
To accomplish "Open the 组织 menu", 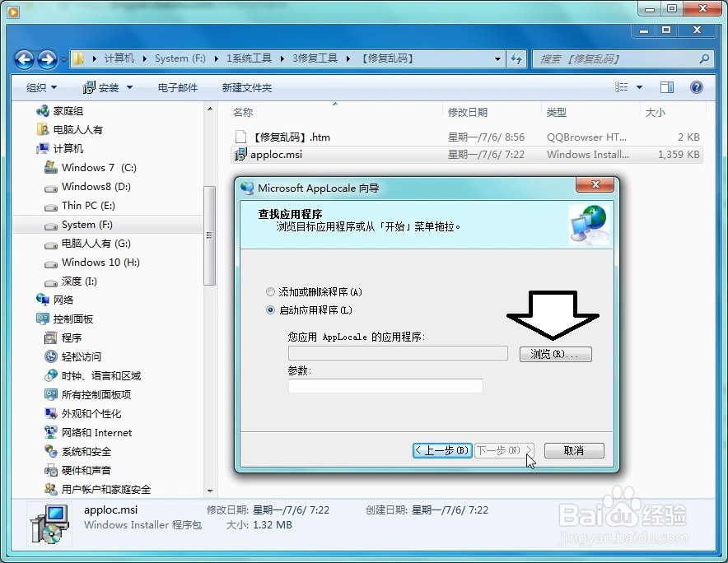I will pos(41,87).
